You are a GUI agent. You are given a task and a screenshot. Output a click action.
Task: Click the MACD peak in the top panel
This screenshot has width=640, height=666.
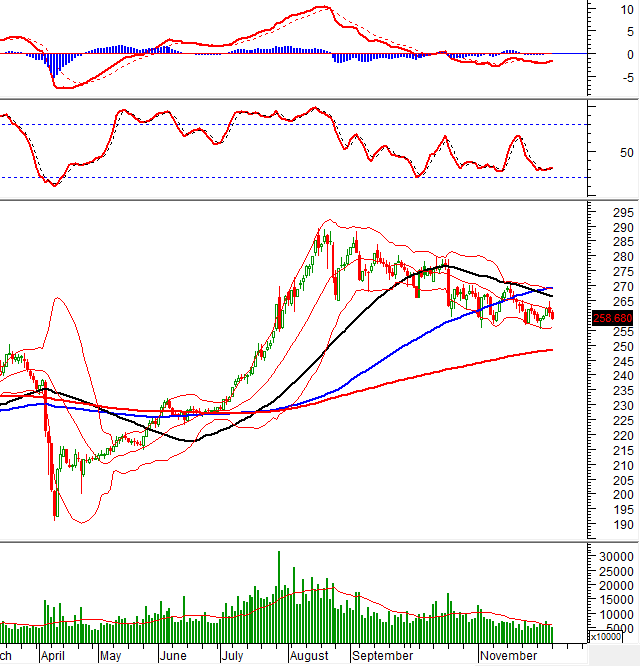pyautogui.click(x=320, y=8)
